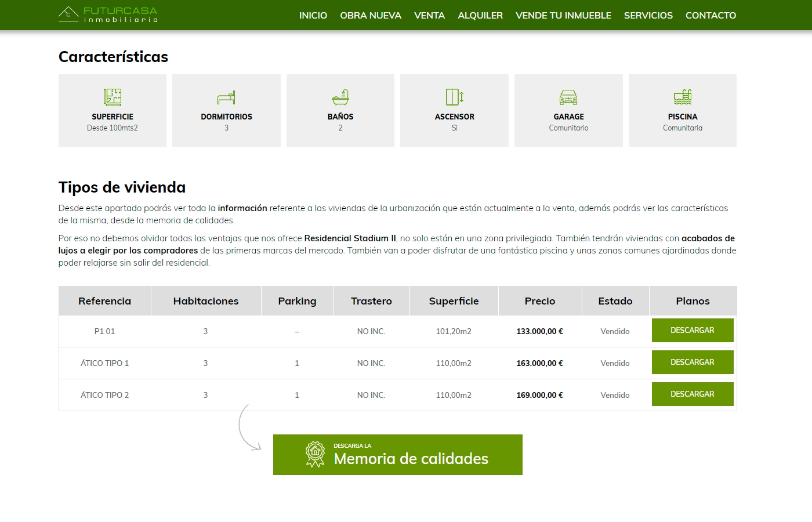Select the ÁTICO TIPO 2 reference cell
The width and height of the screenshot is (812, 522).
[x=104, y=395]
